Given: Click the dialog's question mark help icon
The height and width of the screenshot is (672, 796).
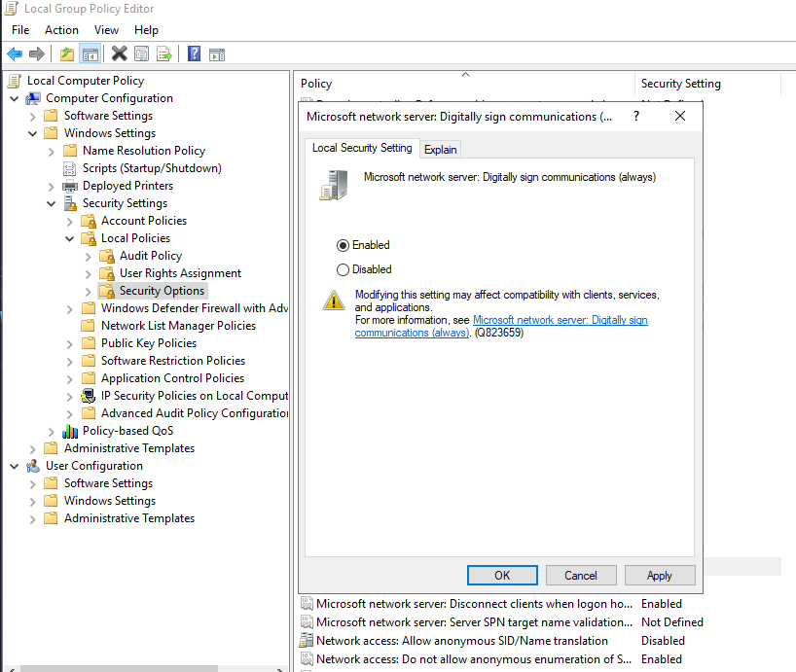Looking at the screenshot, I should click(x=636, y=116).
